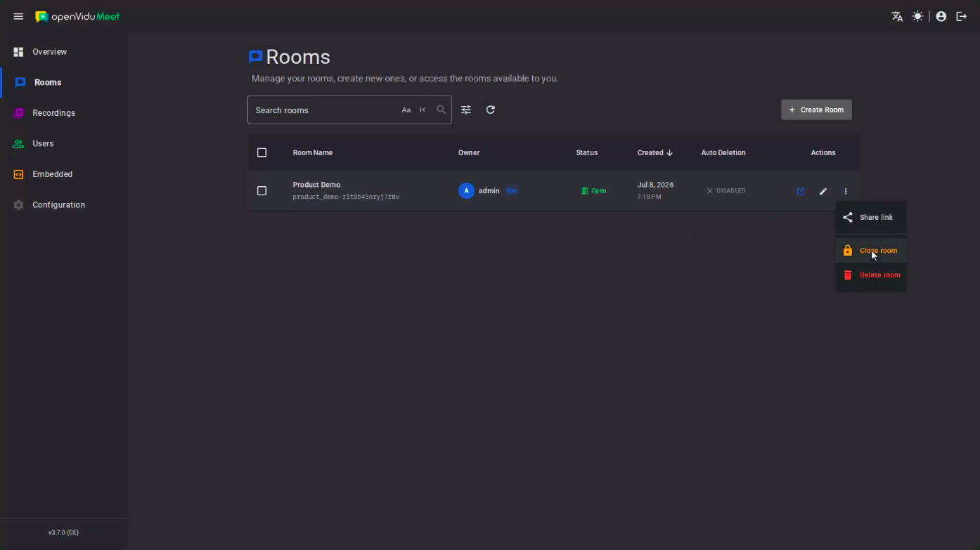Open the user account profile icon
980x550 pixels.
click(x=941, y=16)
